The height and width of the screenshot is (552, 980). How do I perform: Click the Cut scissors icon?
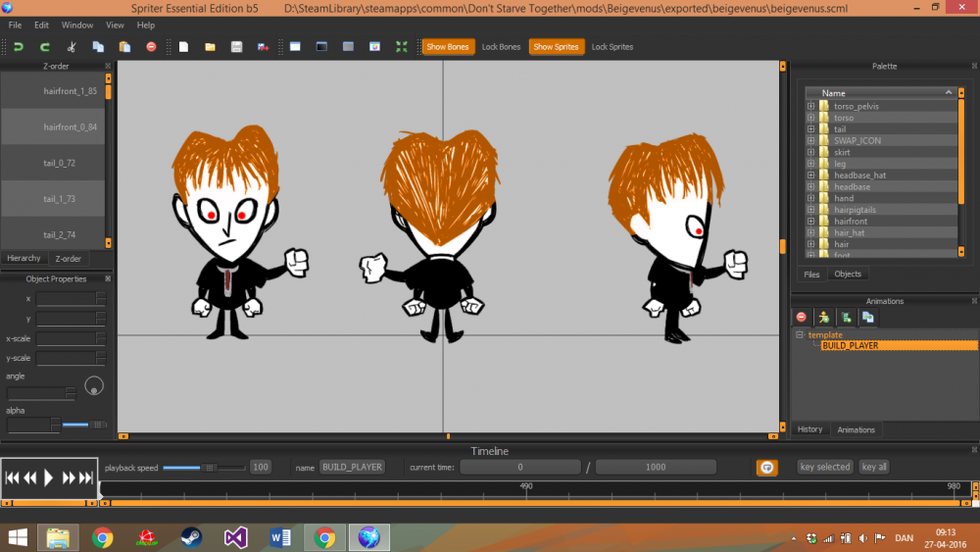[72, 47]
